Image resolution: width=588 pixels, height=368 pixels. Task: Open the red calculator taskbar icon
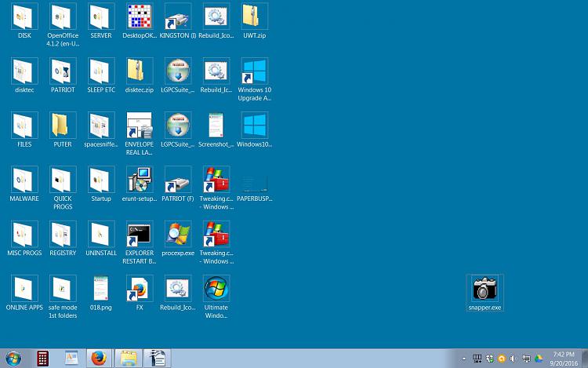[x=42, y=359]
